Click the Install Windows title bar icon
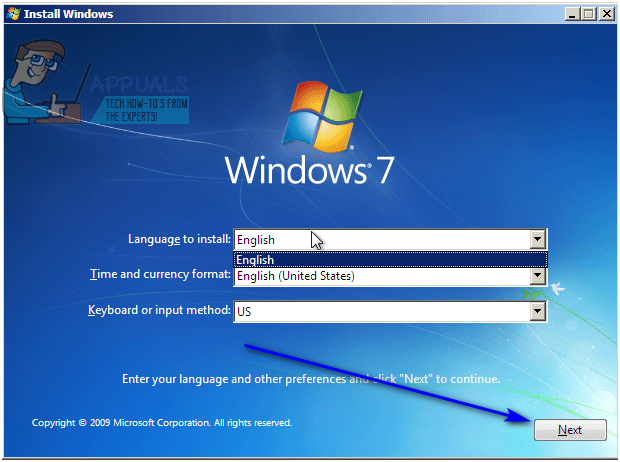Image resolution: width=620 pixels, height=462 pixels. [13, 14]
